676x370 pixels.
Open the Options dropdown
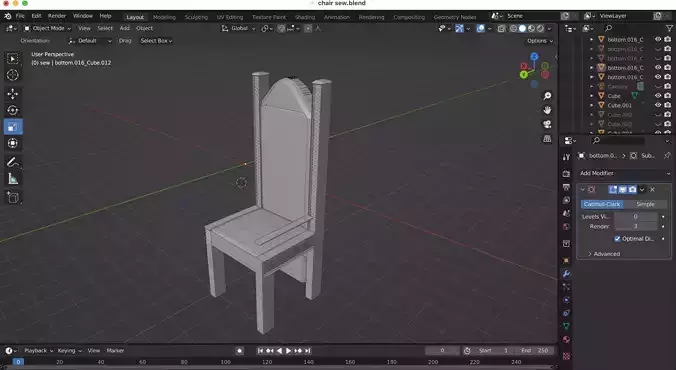[x=540, y=41]
